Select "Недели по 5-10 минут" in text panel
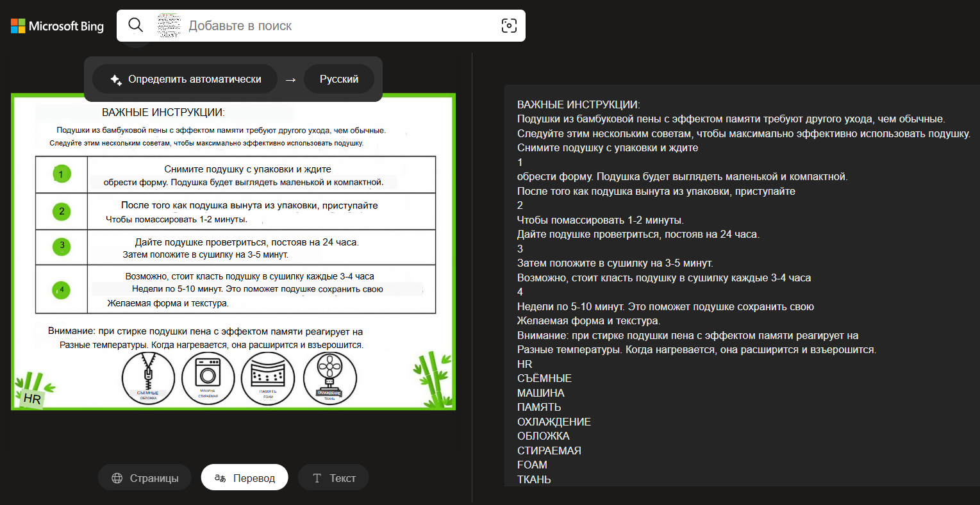Screen dimensions: 980x505 point(666,307)
